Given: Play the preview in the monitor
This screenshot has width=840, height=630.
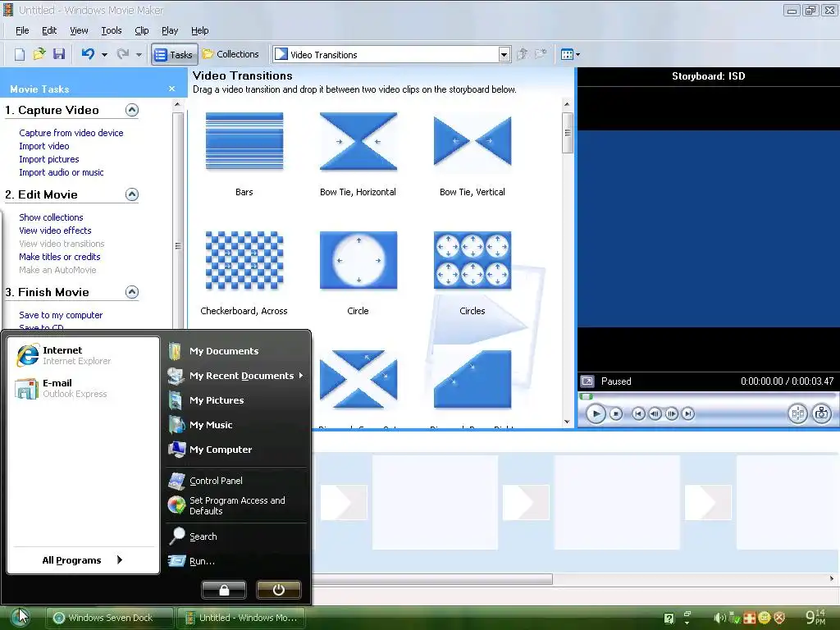Looking at the screenshot, I should [x=596, y=413].
